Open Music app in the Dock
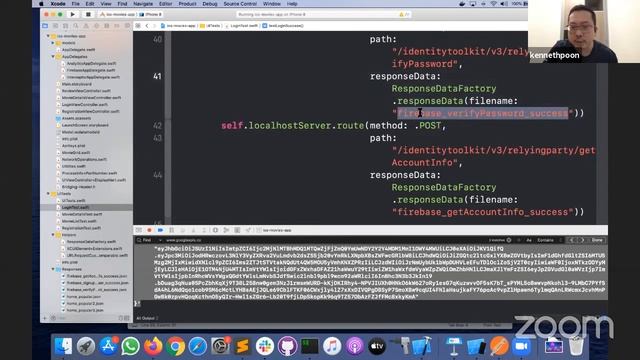640x360 pixels. pyautogui.click(x=332, y=347)
